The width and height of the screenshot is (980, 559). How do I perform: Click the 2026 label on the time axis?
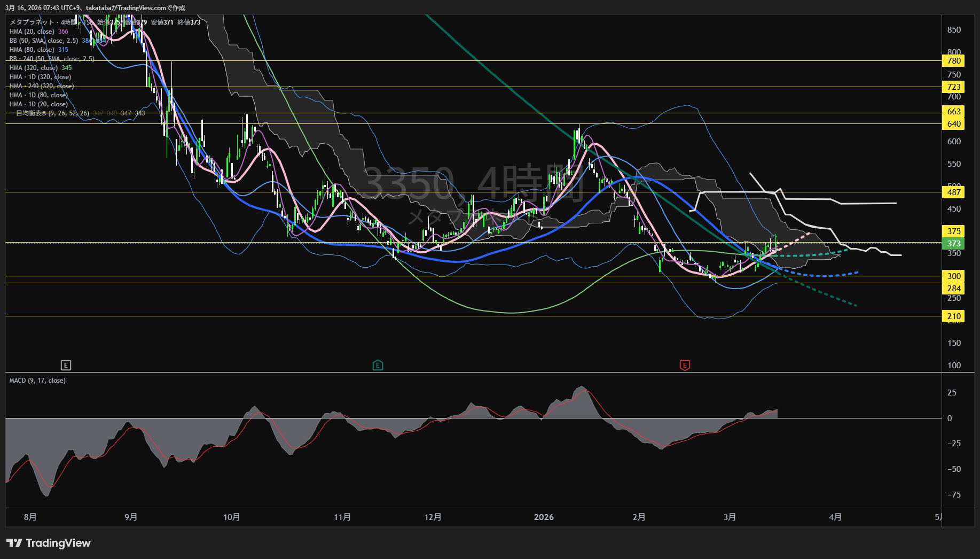544,517
